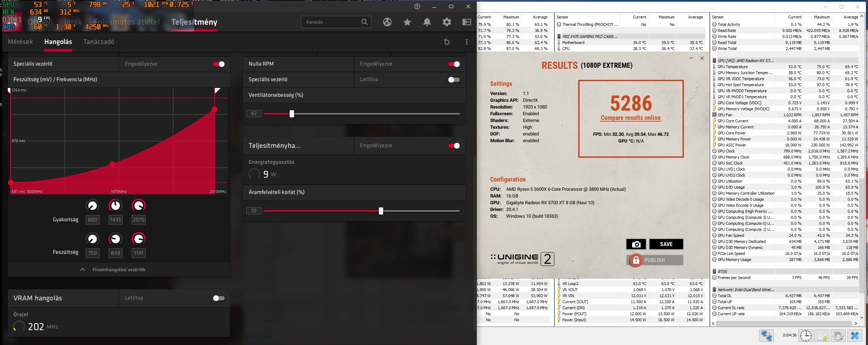Open the Teljesítmény top navigation tab

[x=194, y=22]
